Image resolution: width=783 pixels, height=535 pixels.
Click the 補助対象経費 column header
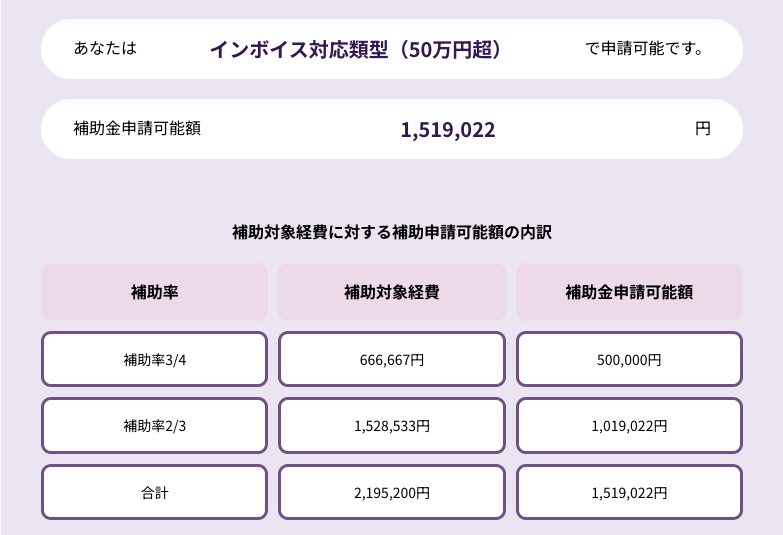click(391, 293)
